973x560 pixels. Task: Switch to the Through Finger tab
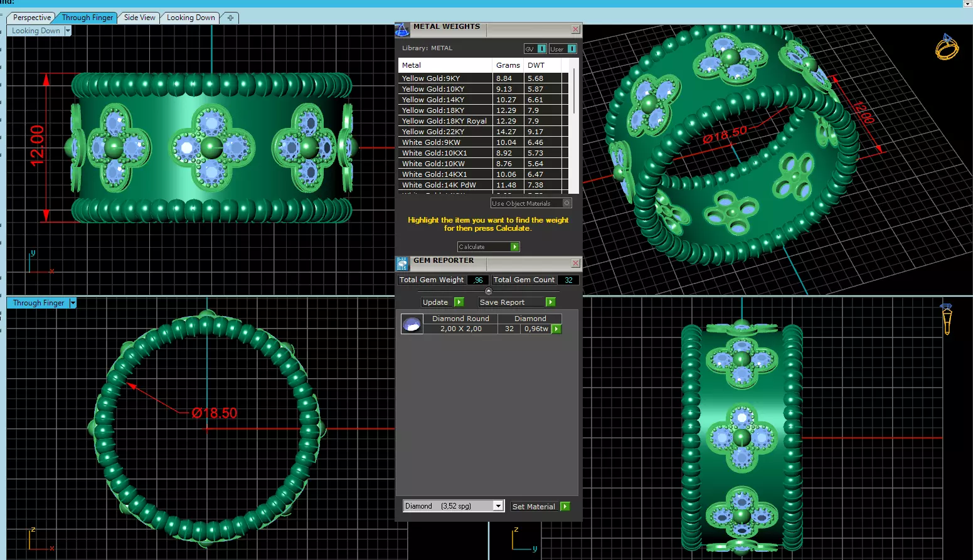point(87,18)
